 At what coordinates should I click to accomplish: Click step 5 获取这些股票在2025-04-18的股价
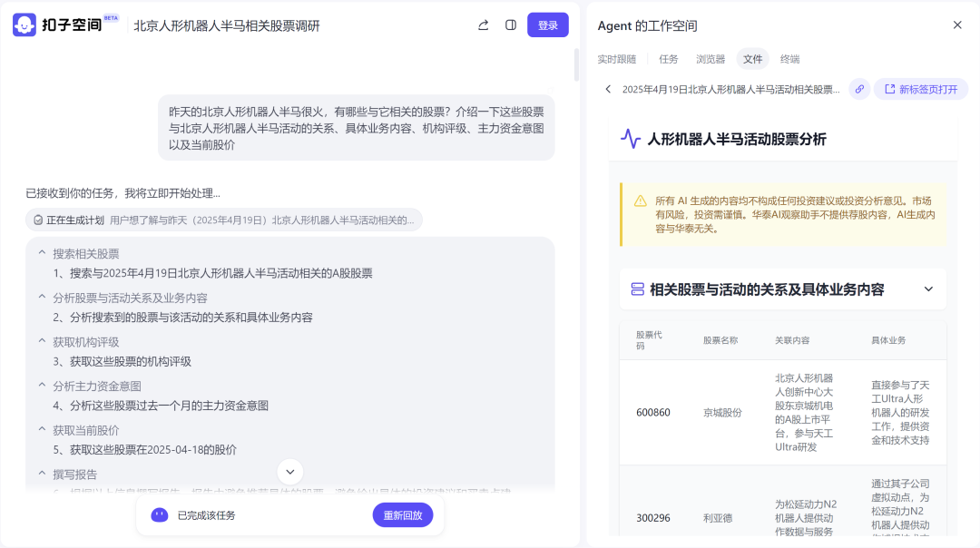click(x=145, y=449)
